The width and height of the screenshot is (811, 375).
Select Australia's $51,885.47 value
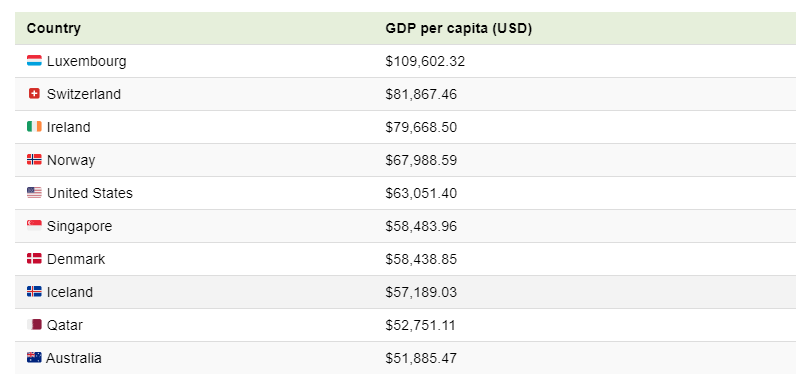click(421, 358)
